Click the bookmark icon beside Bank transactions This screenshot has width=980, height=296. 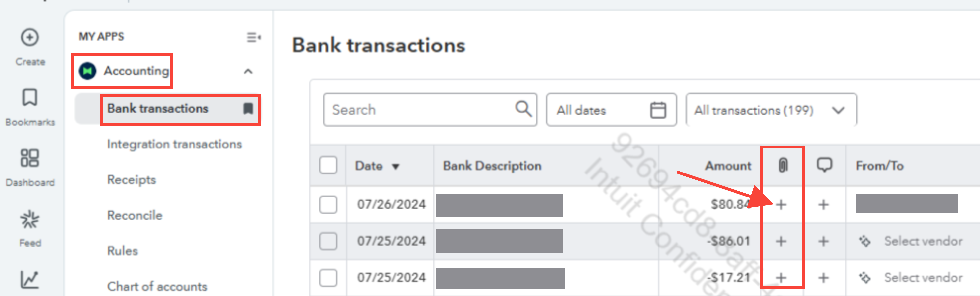click(x=248, y=109)
